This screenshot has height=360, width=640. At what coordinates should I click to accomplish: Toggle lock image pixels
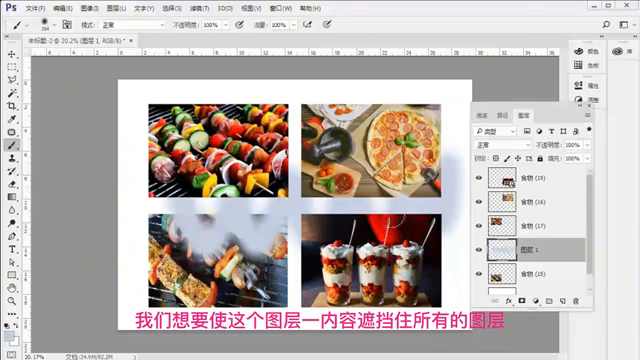(507, 158)
